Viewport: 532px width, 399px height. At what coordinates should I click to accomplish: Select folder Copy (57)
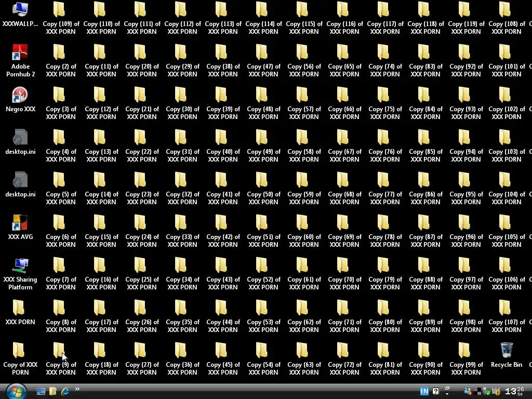(304, 103)
